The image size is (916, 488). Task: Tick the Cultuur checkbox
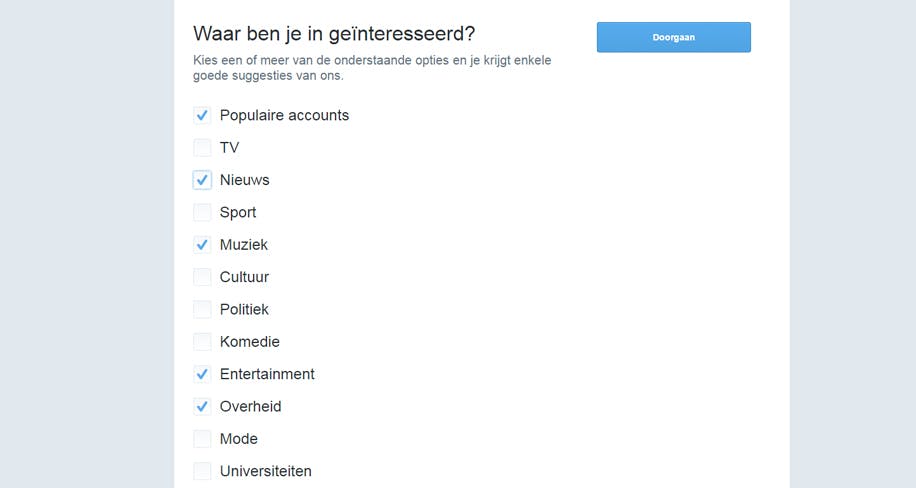click(202, 277)
